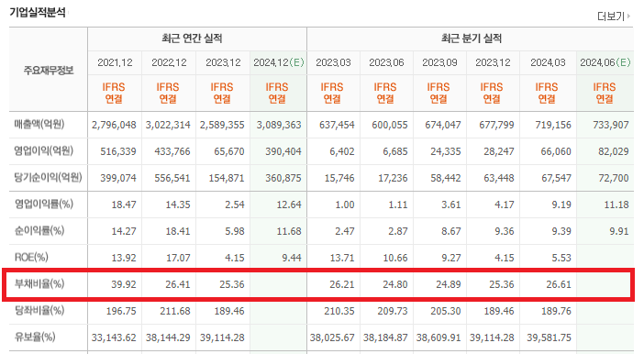Screen dimensions: 644x354
Task: Open the 더보기 link
Action: click(x=611, y=17)
